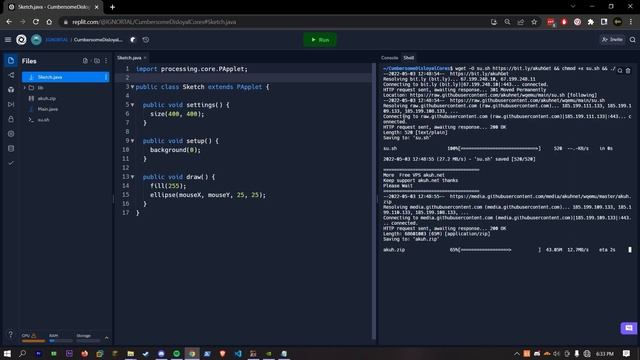Open the Packages cube sidebar icon
Image resolution: width=640 pixels, height=360 pixels.
coord(11,90)
